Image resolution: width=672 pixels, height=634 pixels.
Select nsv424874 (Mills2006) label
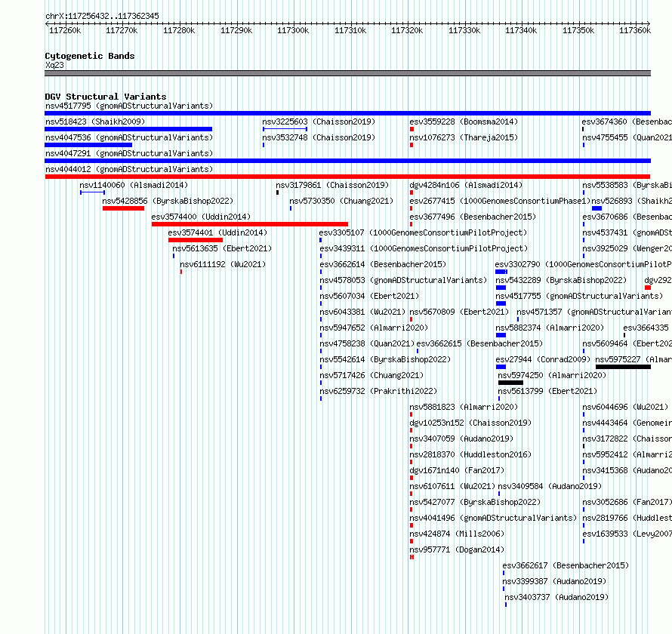pyautogui.click(x=457, y=534)
